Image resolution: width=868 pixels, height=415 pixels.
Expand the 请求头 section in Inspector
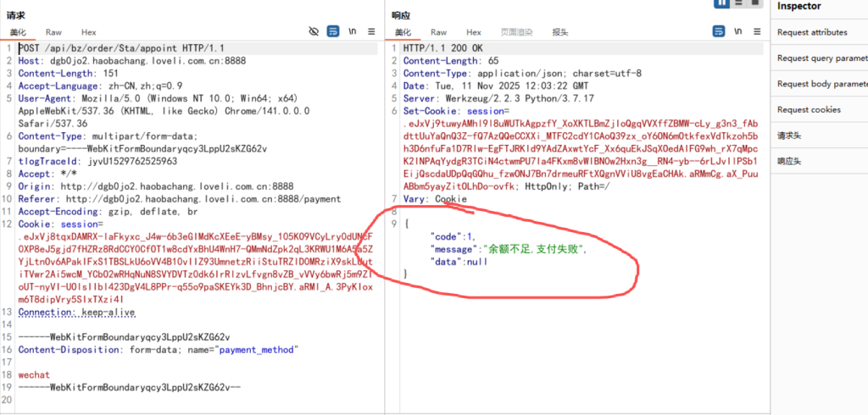(x=790, y=136)
